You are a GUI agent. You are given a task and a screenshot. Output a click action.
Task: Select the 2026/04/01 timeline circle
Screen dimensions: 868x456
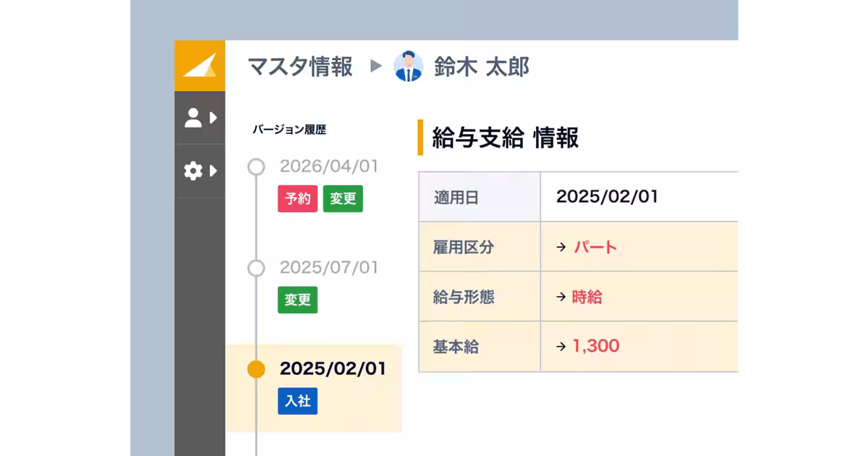(x=255, y=166)
